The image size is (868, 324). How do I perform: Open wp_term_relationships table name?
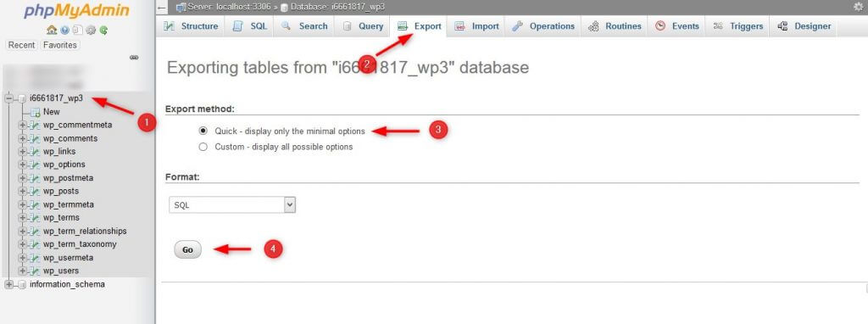(85, 231)
